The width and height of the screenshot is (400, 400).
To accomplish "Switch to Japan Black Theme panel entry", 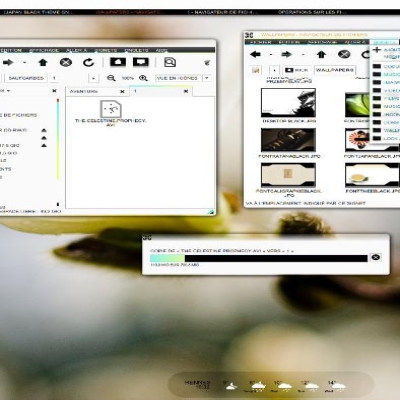I will click(38, 12).
